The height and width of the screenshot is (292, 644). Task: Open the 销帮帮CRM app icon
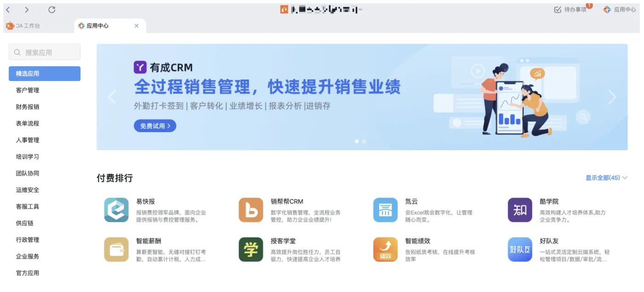pyautogui.click(x=251, y=210)
